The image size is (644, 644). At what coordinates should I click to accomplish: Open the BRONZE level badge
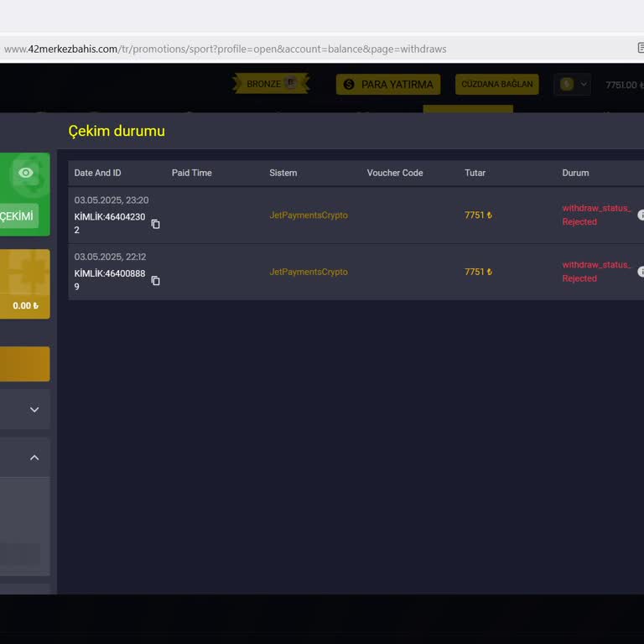coord(271,83)
